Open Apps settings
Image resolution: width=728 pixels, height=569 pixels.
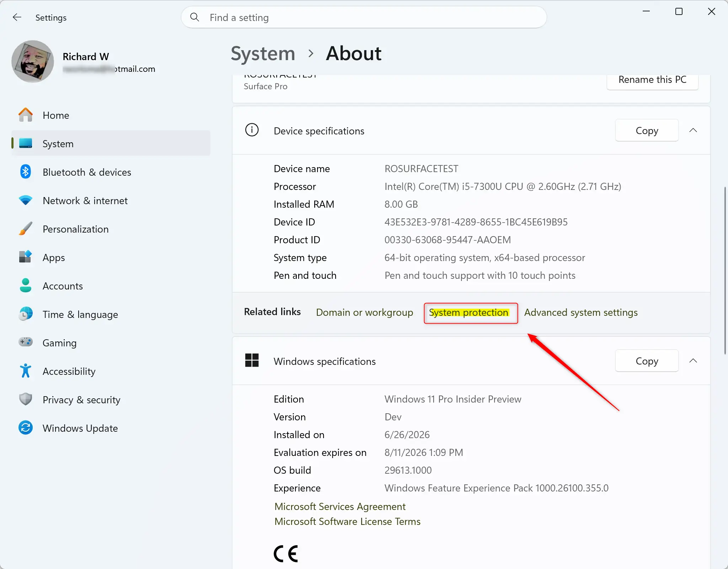pyautogui.click(x=111, y=257)
